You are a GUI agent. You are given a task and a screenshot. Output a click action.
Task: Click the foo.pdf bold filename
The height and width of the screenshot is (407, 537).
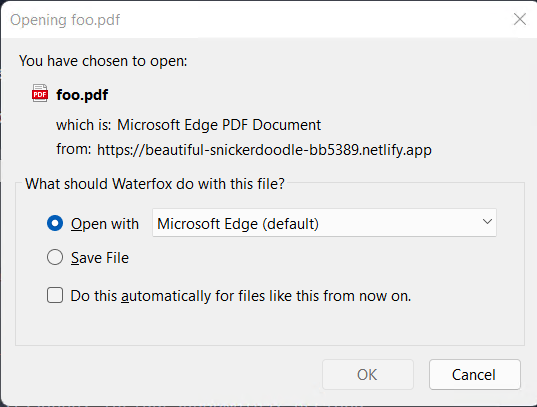pos(82,95)
